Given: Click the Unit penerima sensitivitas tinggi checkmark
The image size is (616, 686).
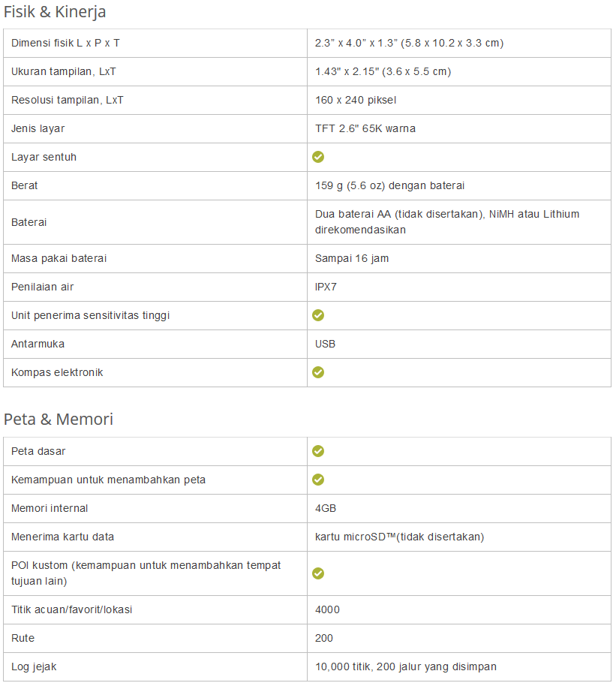Looking at the screenshot, I should (x=318, y=315).
